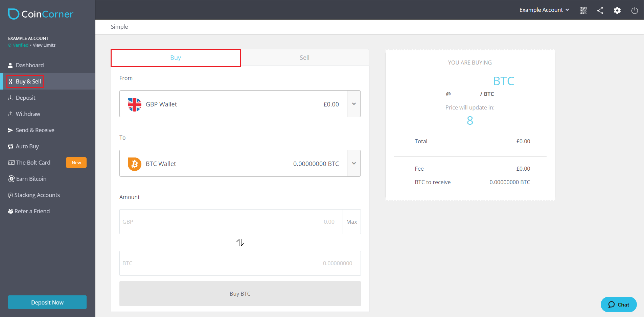Expand the GBP Wallet dropdown arrow
644x317 pixels.
coord(354,104)
